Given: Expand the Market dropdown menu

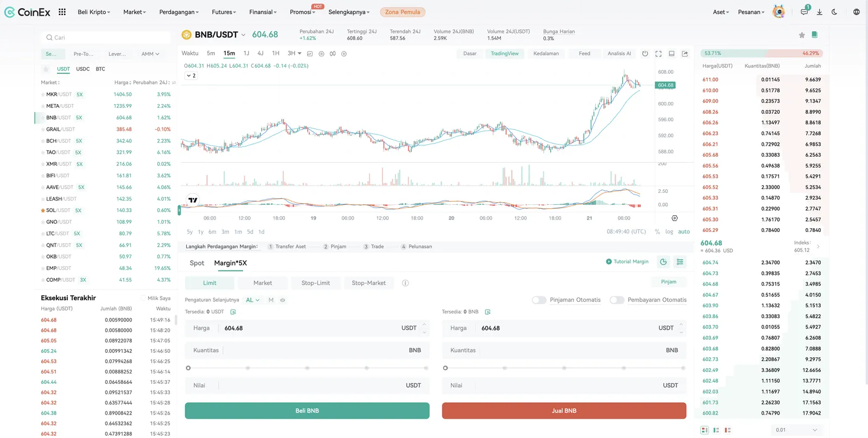Looking at the screenshot, I should tap(135, 12).
